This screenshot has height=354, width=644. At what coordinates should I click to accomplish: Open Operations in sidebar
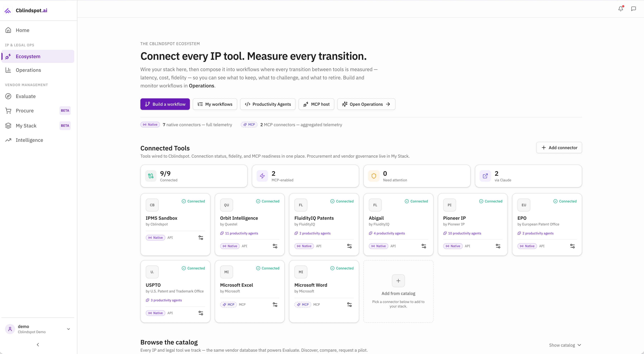(x=38, y=70)
